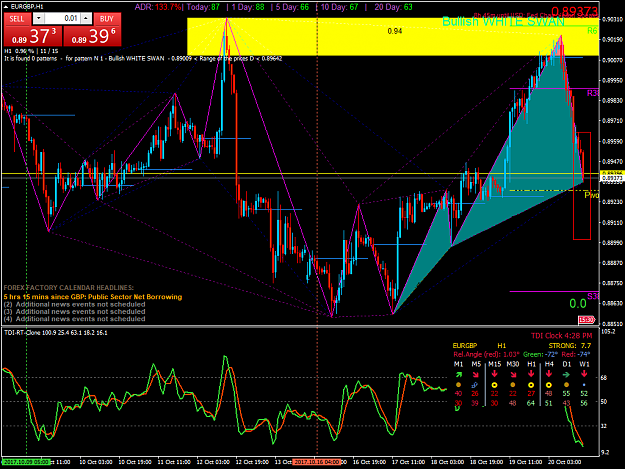Click the '5 Day: 66' ADR value
The height and width of the screenshot is (469, 625).
292,7
